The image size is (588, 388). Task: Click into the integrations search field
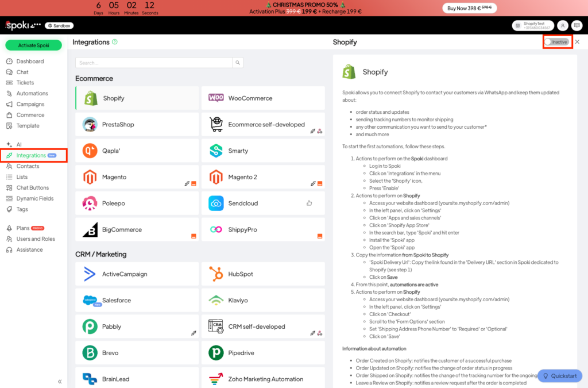pyautogui.click(x=154, y=63)
